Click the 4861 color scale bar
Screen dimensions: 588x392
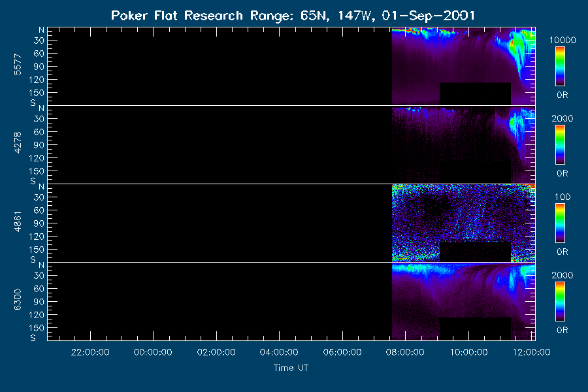[x=560, y=223]
